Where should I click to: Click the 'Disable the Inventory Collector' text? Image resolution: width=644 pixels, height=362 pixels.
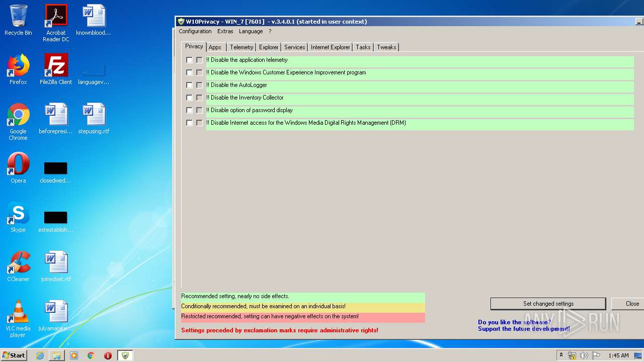(245, 98)
